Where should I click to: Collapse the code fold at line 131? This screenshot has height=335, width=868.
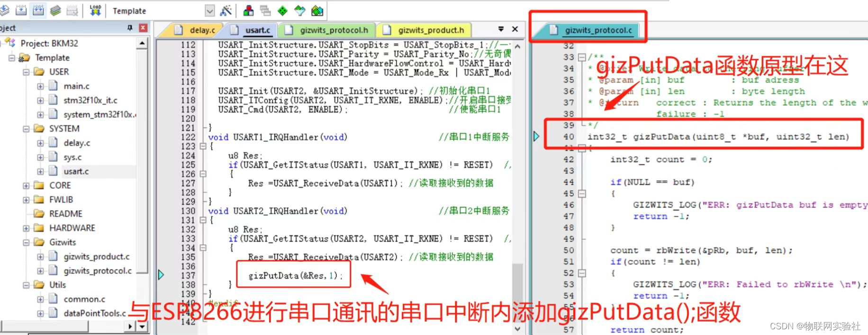pos(203,220)
